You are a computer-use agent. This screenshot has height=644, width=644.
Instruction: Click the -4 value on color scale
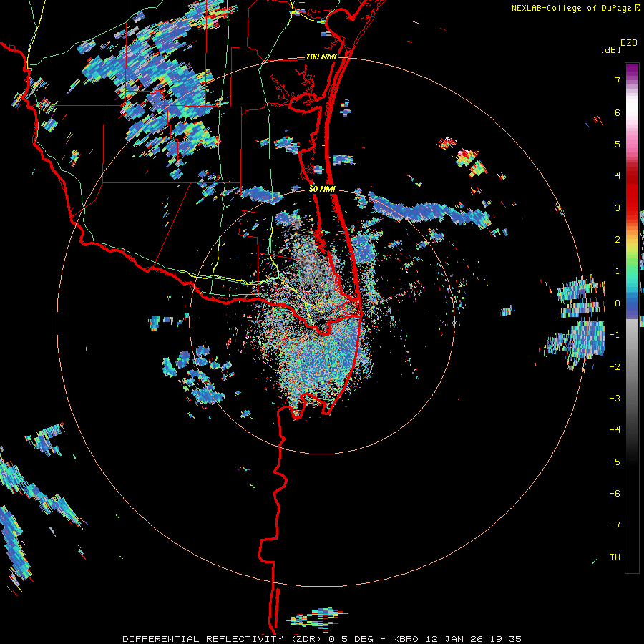[x=615, y=429]
